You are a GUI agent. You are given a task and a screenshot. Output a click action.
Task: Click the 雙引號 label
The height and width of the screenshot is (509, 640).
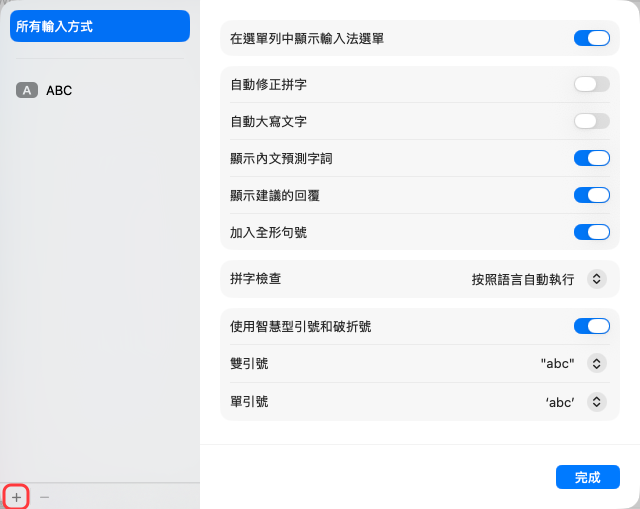(249, 363)
